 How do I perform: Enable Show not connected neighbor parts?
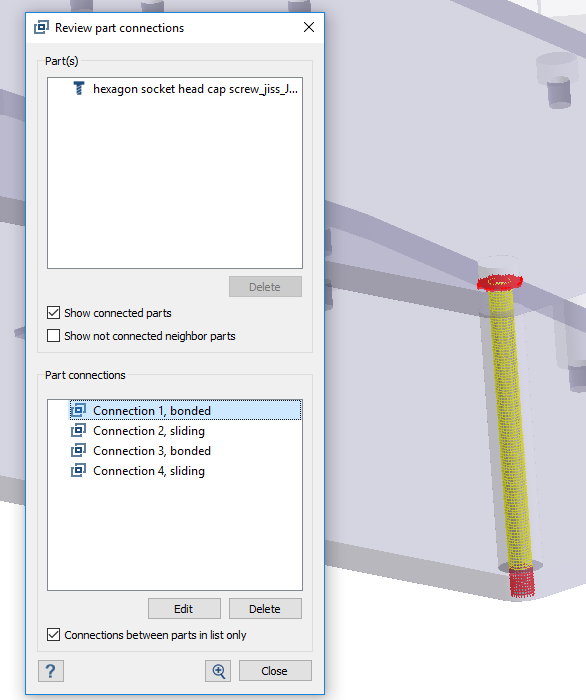coord(54,335)
